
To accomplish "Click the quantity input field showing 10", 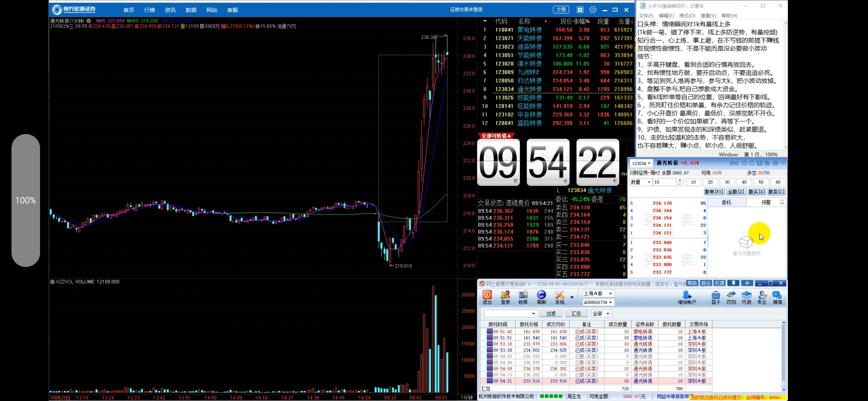I will 665,182.
